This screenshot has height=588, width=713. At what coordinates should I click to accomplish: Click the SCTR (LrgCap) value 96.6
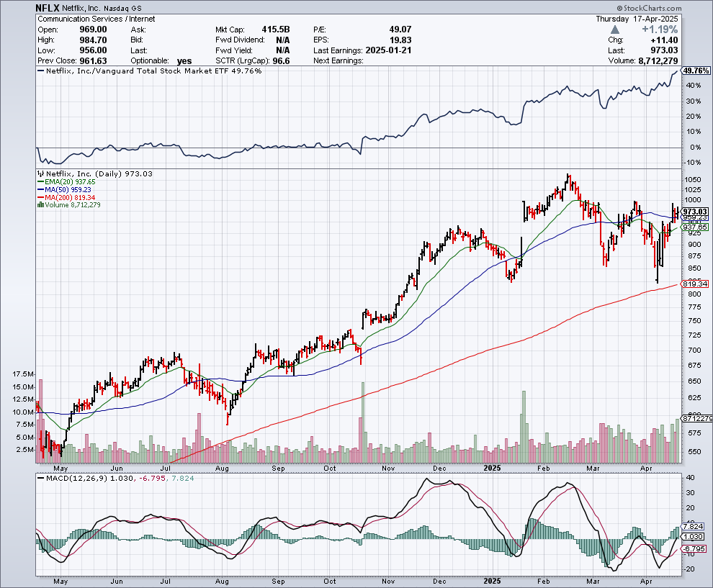[281, 61]
